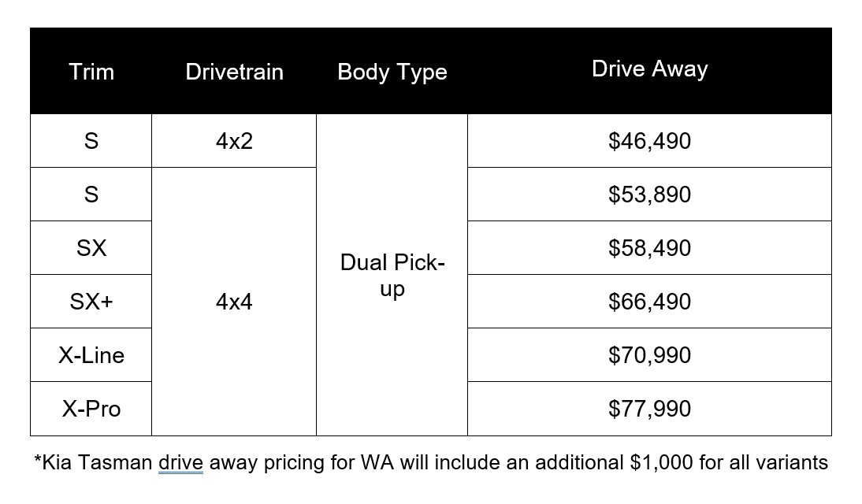Screen dimensions: 862x504
Task: Click the $77,990 X-Pro price
Action: (x=649, y=409)
